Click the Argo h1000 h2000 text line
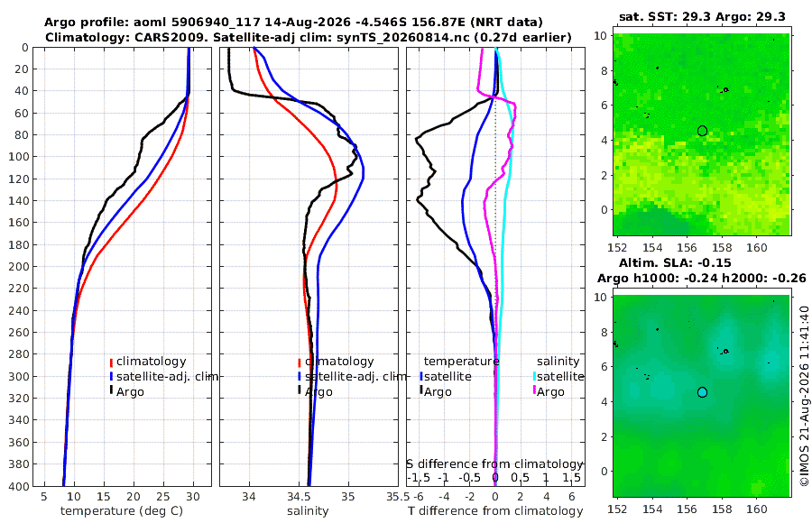Image resolution: width=812 pixels, height=523 pixels. pyautogui.click(x=702, y=279)
